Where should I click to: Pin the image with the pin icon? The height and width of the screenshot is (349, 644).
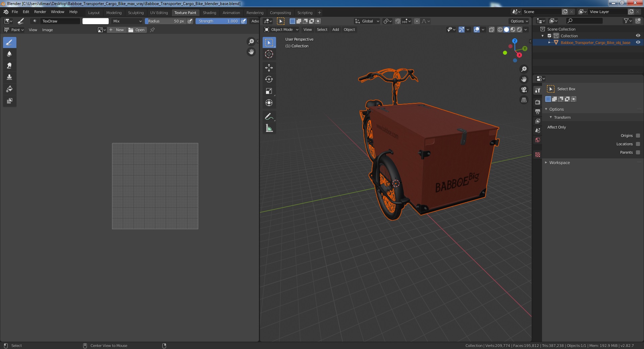point(152,30)
